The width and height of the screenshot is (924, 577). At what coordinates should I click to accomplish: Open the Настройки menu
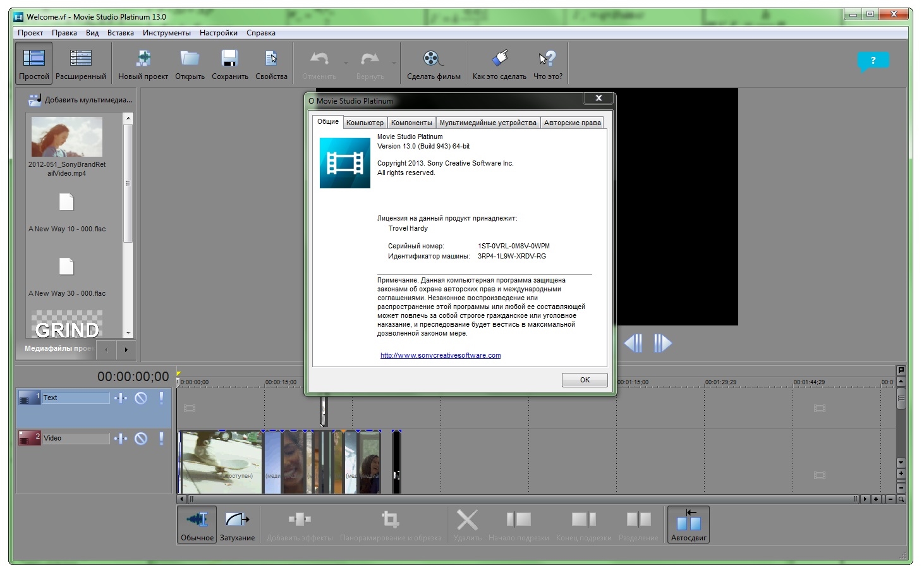point(219,33)
